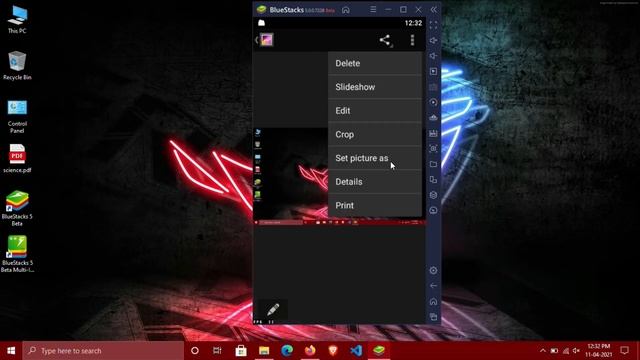This screenshot has width=640, height=360.
Task: Open the three-dot overflow menu
Action: (412, 40)
